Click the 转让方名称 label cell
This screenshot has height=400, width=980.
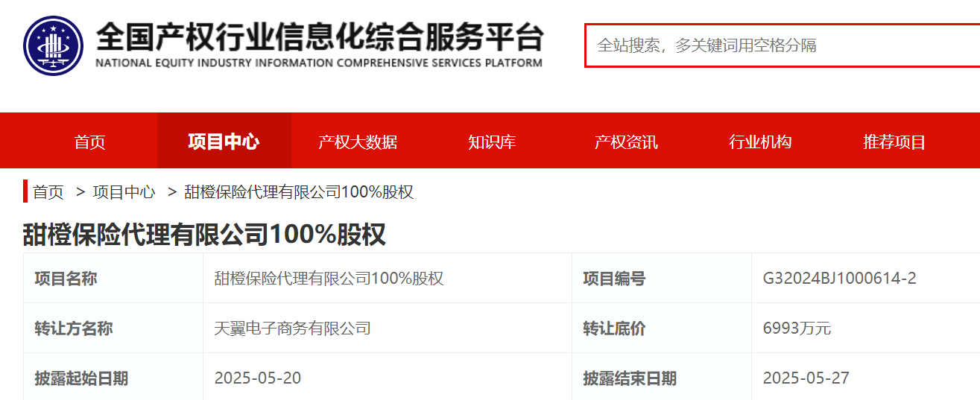[x=113, y=328]
